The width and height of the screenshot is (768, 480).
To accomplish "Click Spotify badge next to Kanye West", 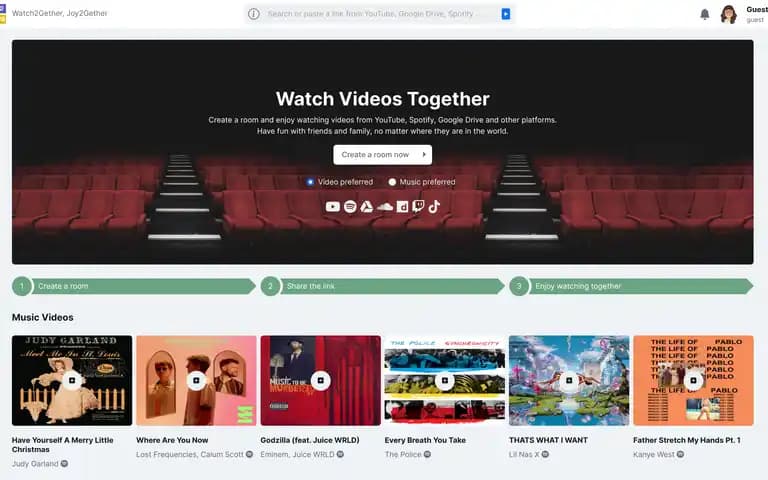I will pyautogui.click(x=680, y=454).
